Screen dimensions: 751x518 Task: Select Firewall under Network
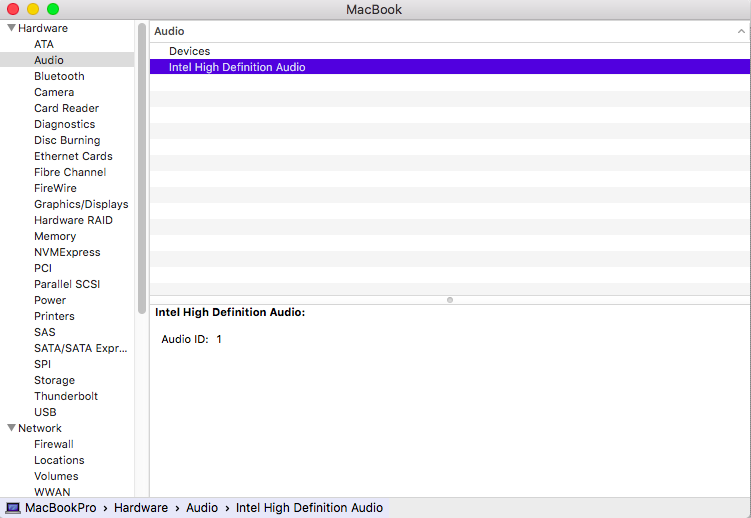tap(54, 444)
